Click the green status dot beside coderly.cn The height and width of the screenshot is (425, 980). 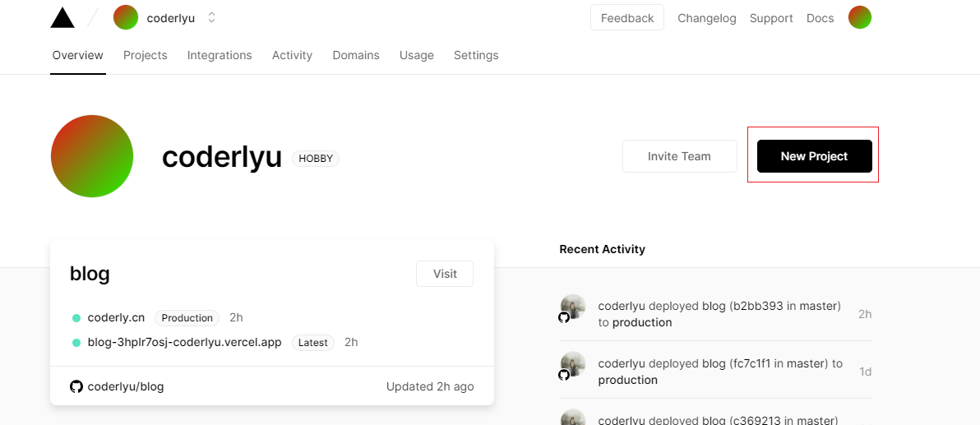pyautogui.click(x=76, y=318)
